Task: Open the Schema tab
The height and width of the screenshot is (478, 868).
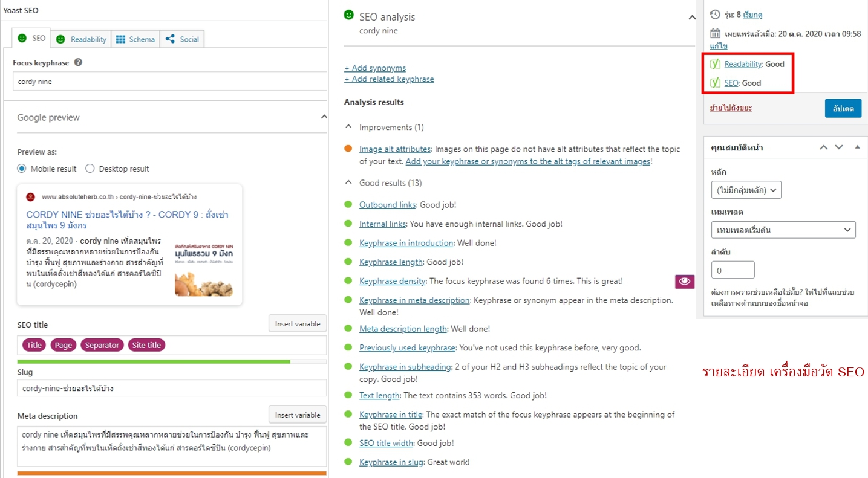Action: (135, 39)
